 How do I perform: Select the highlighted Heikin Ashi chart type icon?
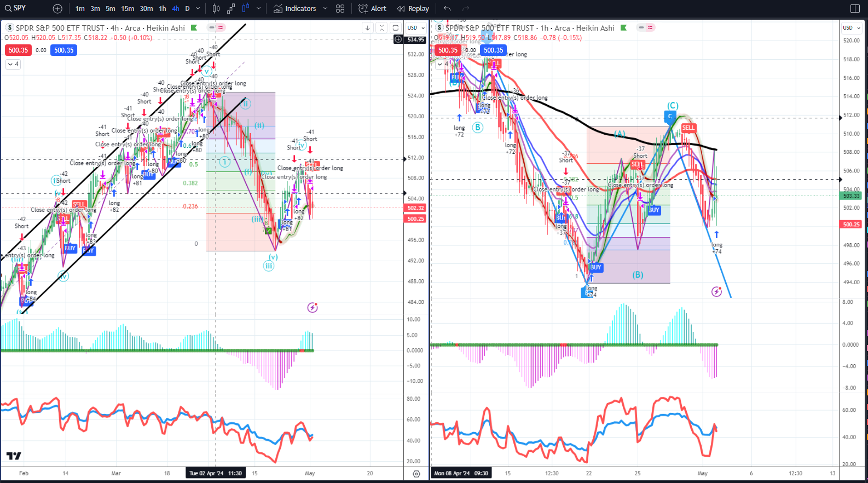tap(246, 9)
